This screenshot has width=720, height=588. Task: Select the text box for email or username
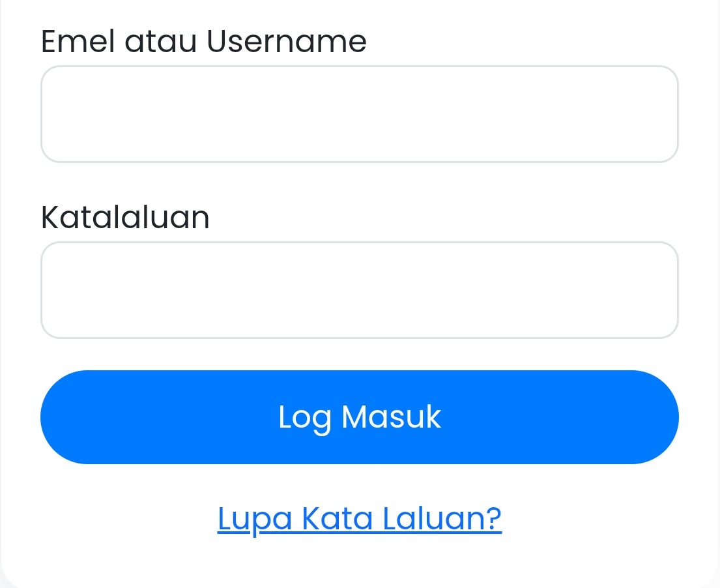(359, 114)
